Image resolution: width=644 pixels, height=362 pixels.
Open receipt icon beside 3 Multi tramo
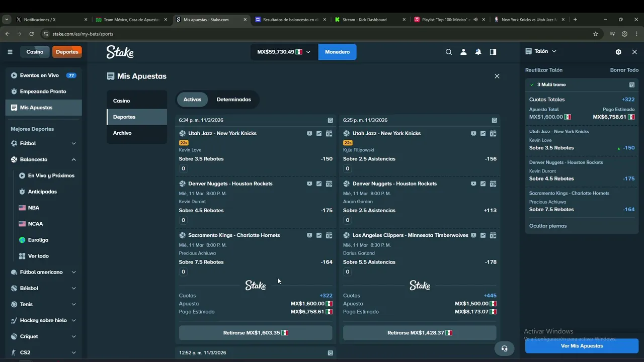[x=632, y=85]
